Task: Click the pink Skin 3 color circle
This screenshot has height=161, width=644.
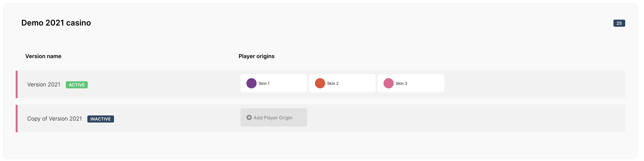Action: click(x=388, y=83)
